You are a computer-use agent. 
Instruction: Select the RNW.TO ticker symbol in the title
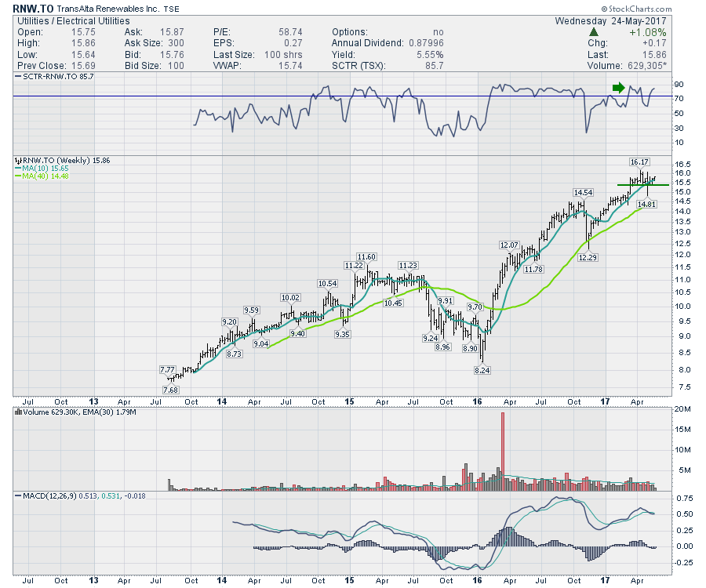click(x=33, y=9)
